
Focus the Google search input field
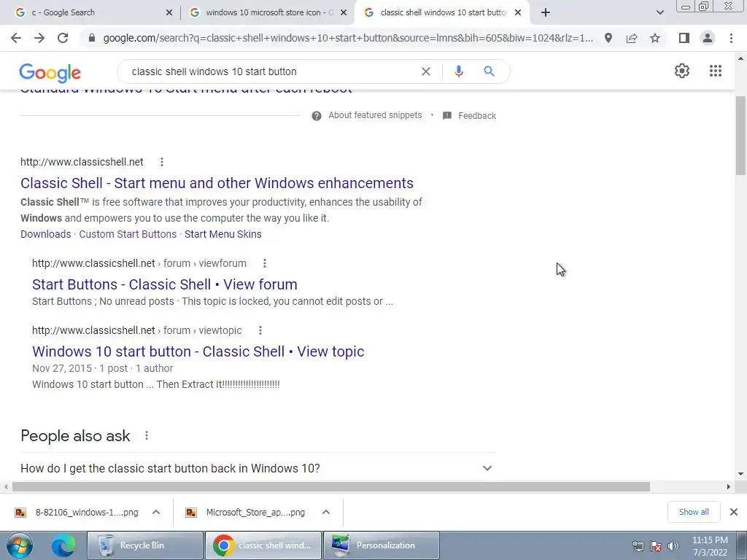tap(271, 71)
